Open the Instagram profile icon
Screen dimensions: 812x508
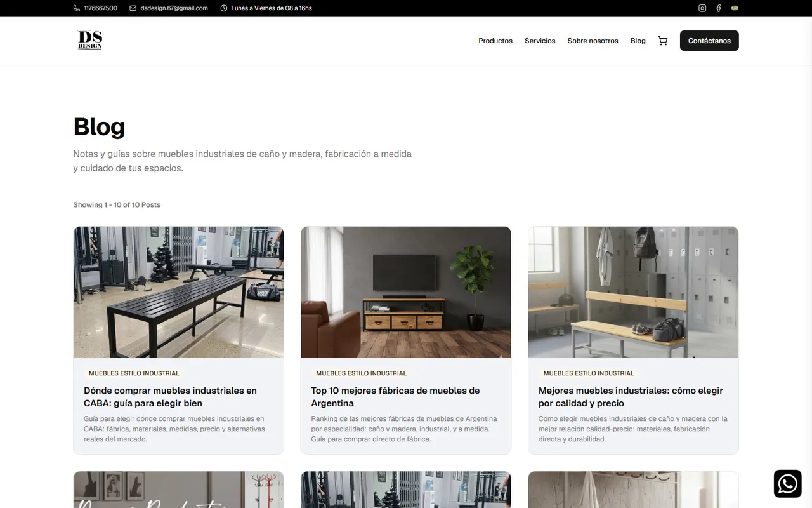pyautogui.click(x=702, y=8)
